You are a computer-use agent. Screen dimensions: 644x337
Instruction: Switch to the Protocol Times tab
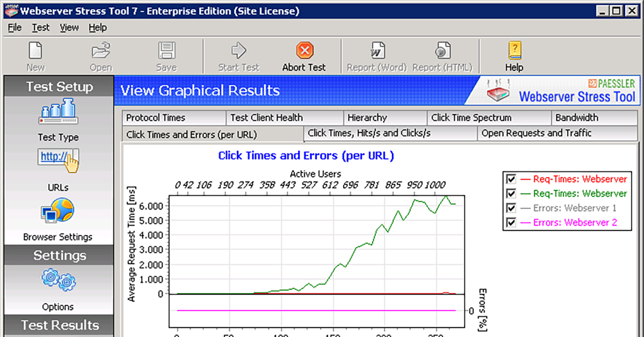[x=174, y=118]
